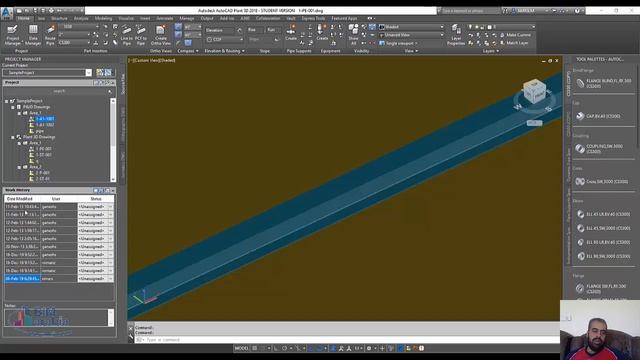Collapse the Plant 3D Drawings tree node
Viewport: 640px width, 360px height.
coord(13,137)
